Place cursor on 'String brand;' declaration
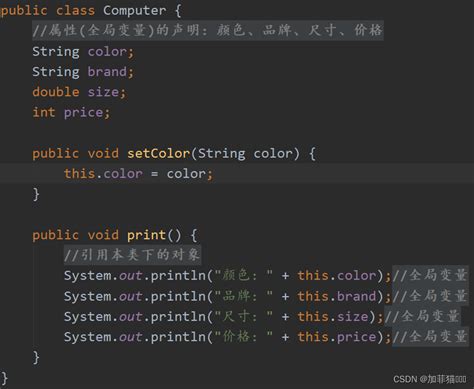This screenshot has height=389, width=474. (x=83, y=72)
